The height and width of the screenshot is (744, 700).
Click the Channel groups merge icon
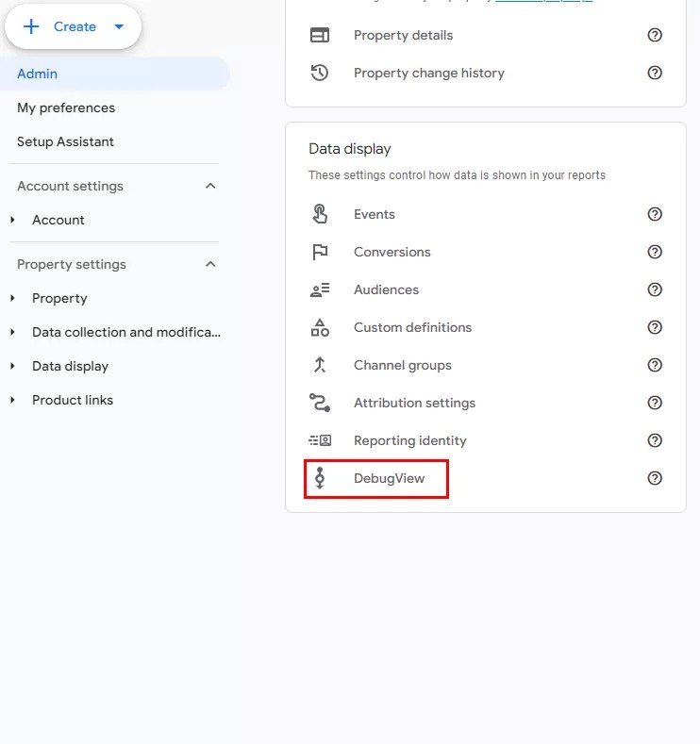pyautogui.click(x=320, y=365)
